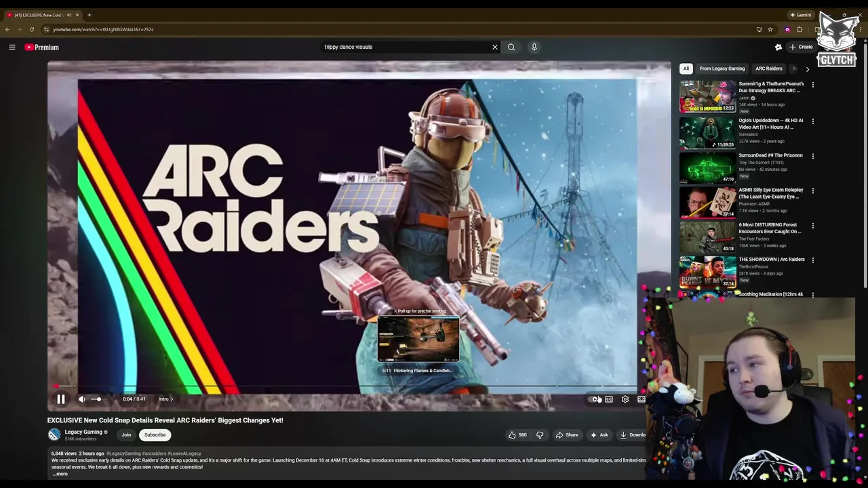Screen dimensions: 868x488
Task: Subscribe to Legacy Gaming
Action: pos(155,434)
